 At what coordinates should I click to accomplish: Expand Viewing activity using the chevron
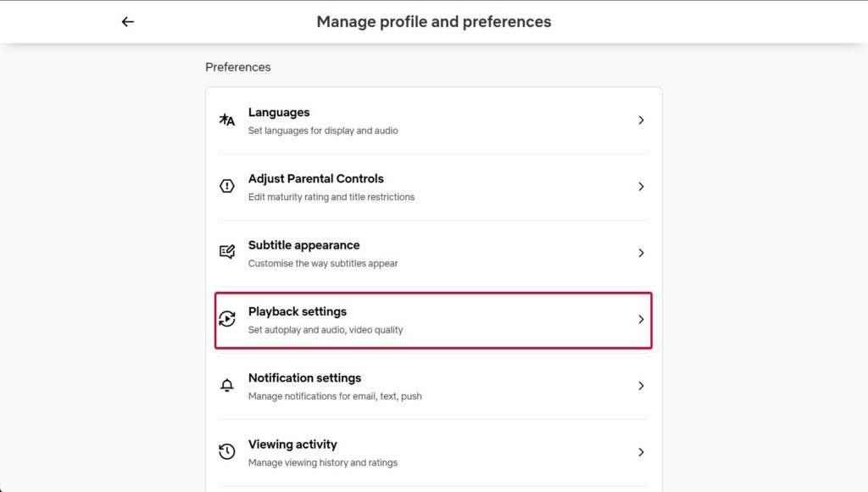pyautogui.click(x=643, y=451)
